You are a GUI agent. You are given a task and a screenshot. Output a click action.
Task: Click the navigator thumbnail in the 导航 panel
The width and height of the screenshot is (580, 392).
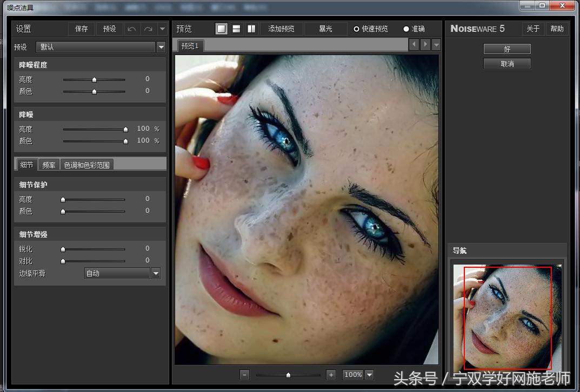coord(506,317)
